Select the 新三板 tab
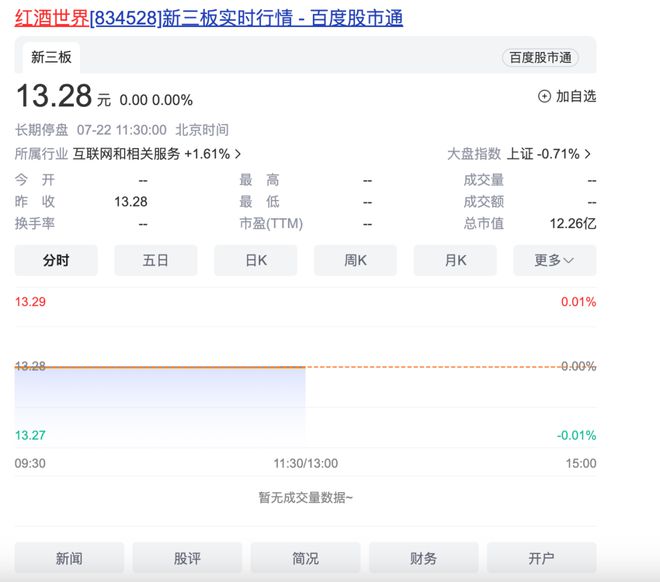The width and height of the screenshot is (660, 582). 51,57
